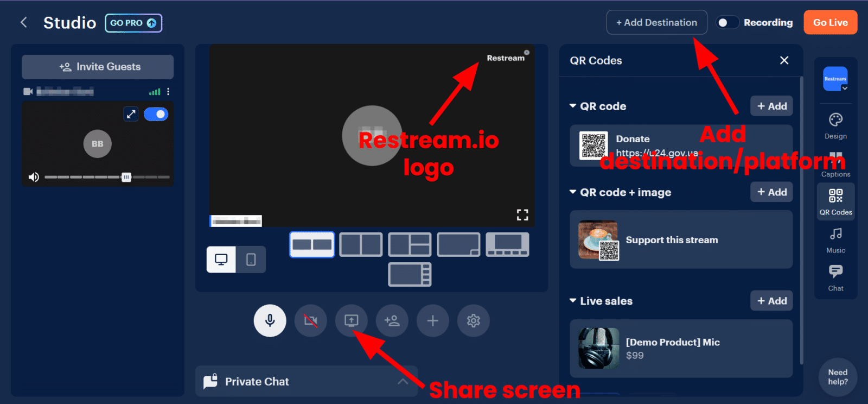Add a new QR code
Screen dimensions: 868x404
[771, 106]
